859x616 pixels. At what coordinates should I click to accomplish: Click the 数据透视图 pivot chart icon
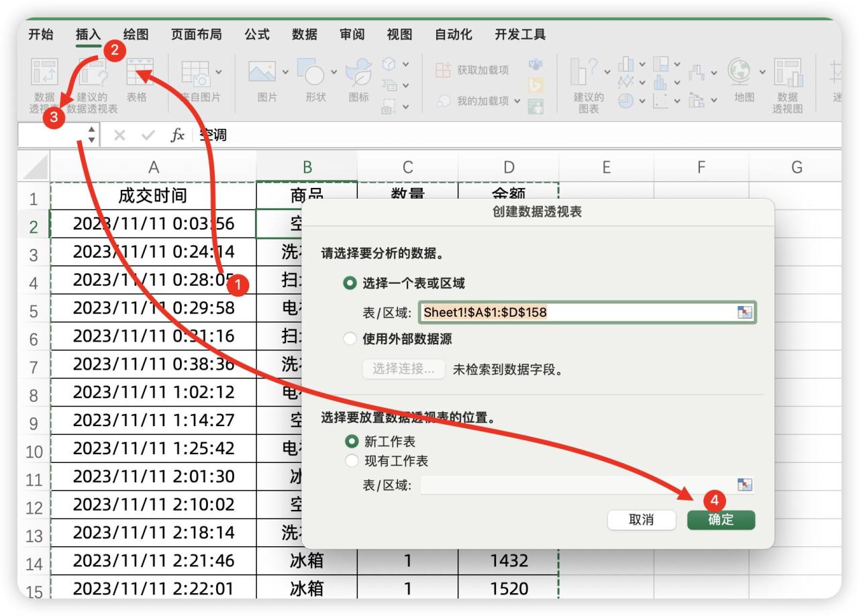coord(789,71)
